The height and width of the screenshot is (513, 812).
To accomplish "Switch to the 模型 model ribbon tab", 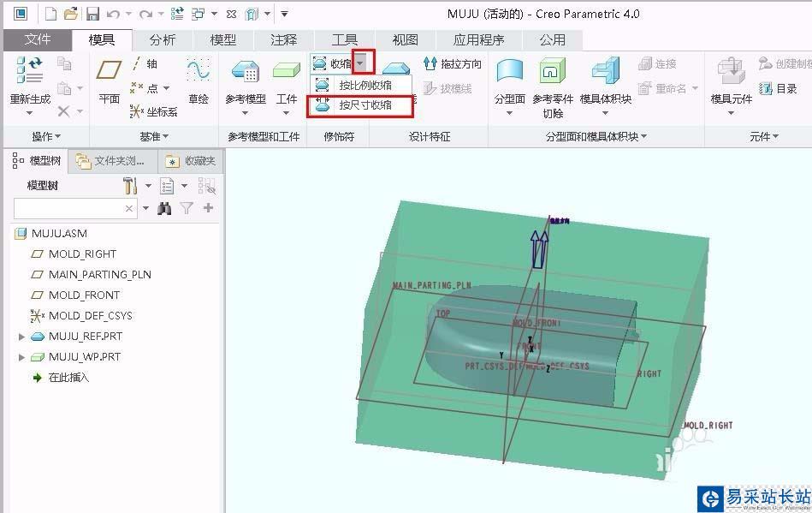I will click(x=223, y=40).
